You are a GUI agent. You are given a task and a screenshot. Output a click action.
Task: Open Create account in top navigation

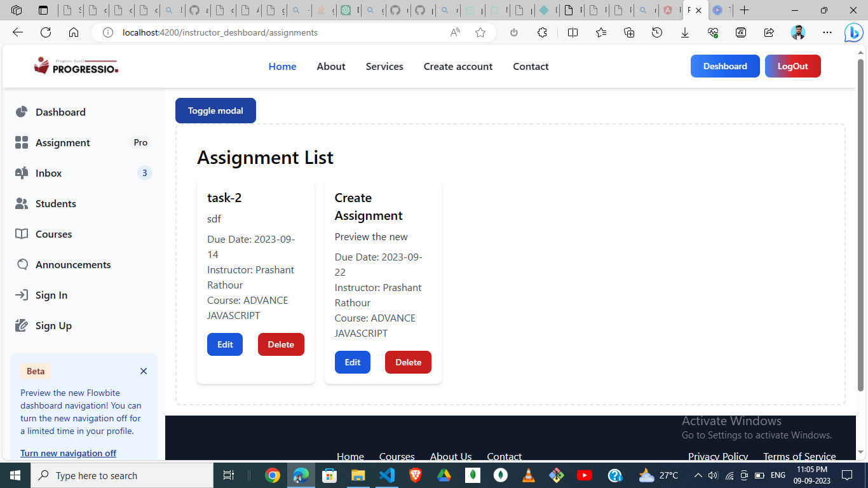click(458, 66)
